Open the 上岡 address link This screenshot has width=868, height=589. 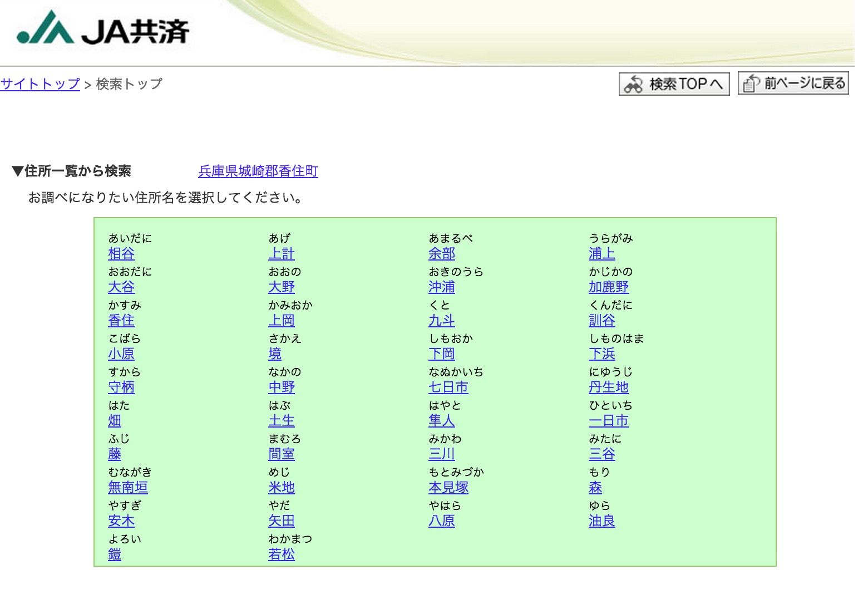click(282, 321)
